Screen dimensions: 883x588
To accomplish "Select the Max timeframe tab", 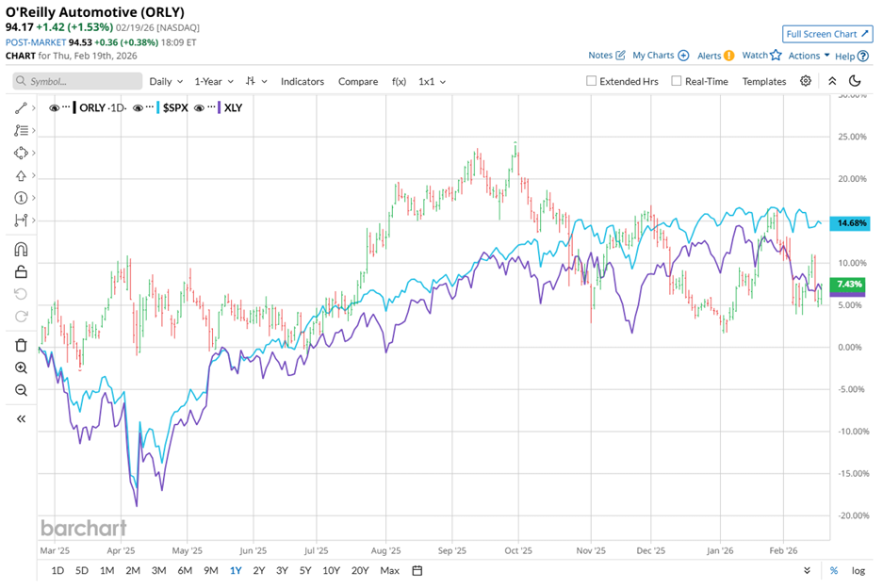I will [x=389, y=570].
